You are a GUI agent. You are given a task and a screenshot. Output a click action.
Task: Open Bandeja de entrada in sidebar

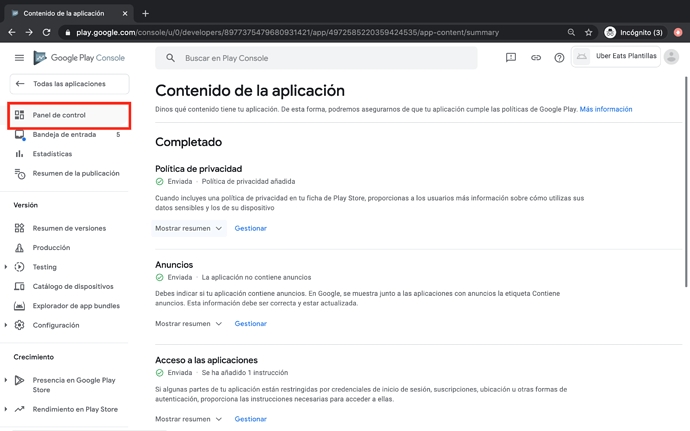point(64,134)
